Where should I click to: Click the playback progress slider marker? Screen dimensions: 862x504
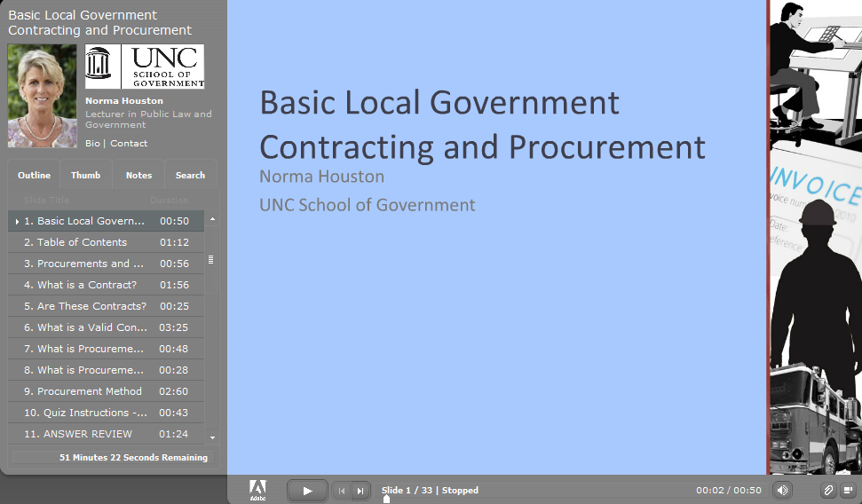[386, 500]
